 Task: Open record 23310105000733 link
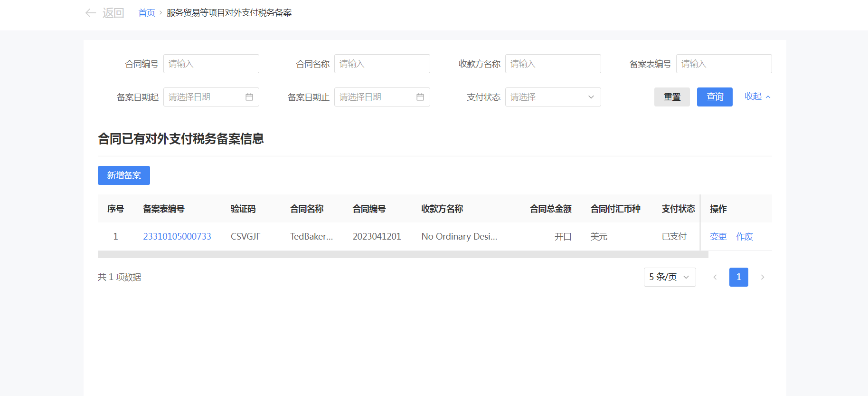pyautogui.click(x=177, y=236)
